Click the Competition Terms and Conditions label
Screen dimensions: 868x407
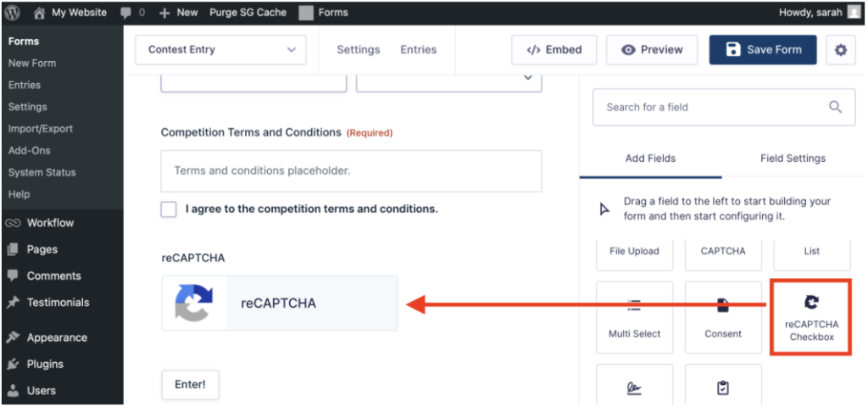251,133
